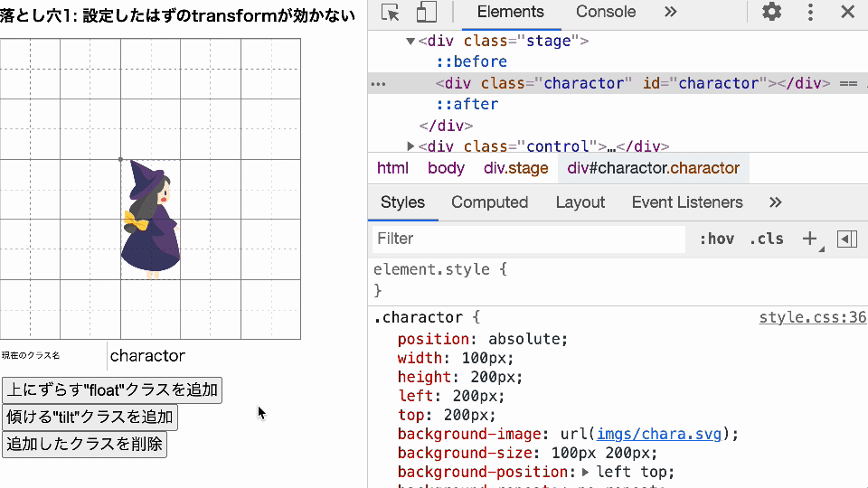Image resolution: width=868 pixels, height=488 pixels.
Task: Toggle the computed styles sidebar icon
Action: (x=847, y=239)
